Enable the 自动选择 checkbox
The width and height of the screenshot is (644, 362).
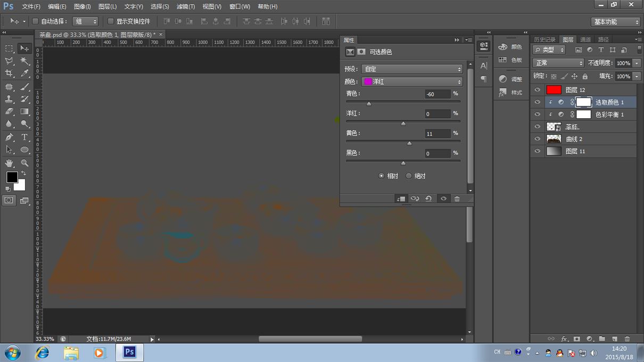pos(35,21)
